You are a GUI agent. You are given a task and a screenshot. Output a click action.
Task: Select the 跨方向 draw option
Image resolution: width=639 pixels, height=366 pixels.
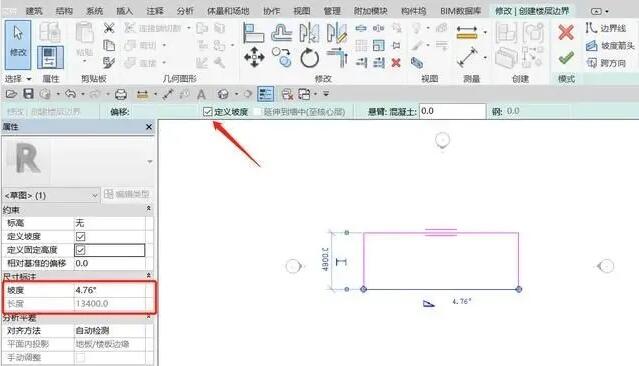[x=606, y=63]
